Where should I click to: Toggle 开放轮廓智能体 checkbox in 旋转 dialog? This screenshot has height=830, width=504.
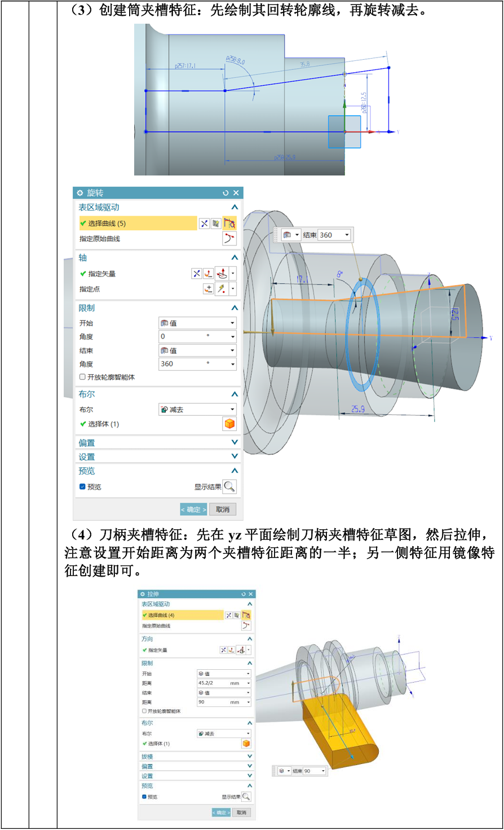(82, 377)
